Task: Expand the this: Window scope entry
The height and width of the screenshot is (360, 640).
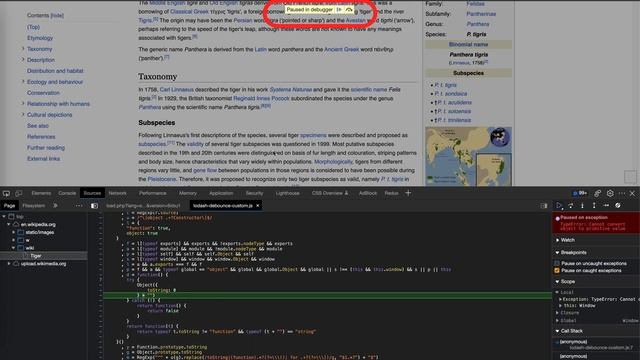Action: coord(560,306)
